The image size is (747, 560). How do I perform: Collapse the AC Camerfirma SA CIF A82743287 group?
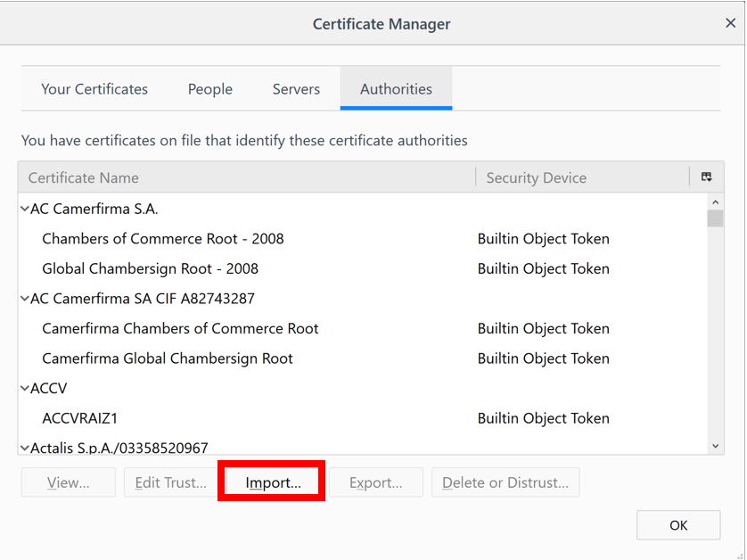tap(24, 299)
